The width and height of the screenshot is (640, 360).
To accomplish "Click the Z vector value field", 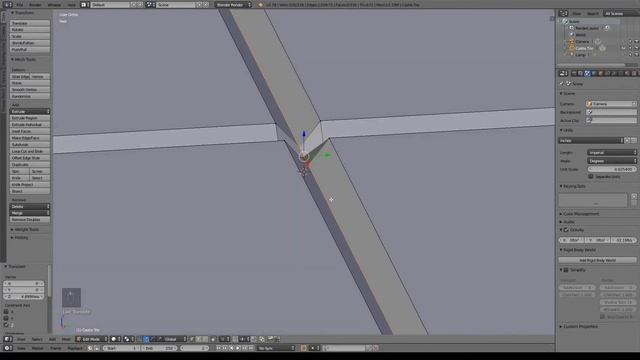I will coord(23,296).
